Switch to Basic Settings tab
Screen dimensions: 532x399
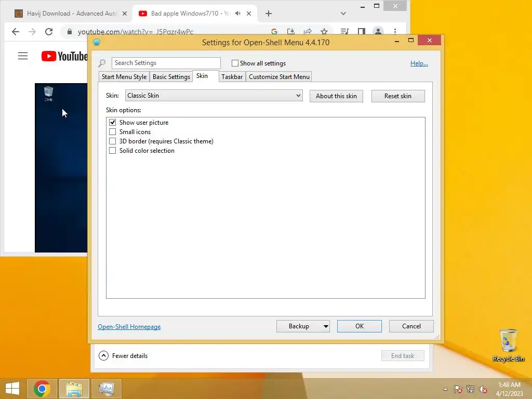[171, 77]
